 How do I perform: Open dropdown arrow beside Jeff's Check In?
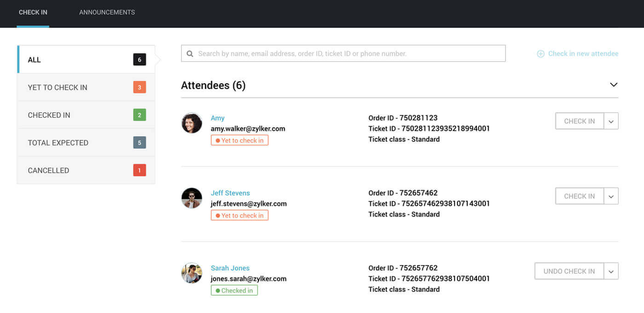611,196
